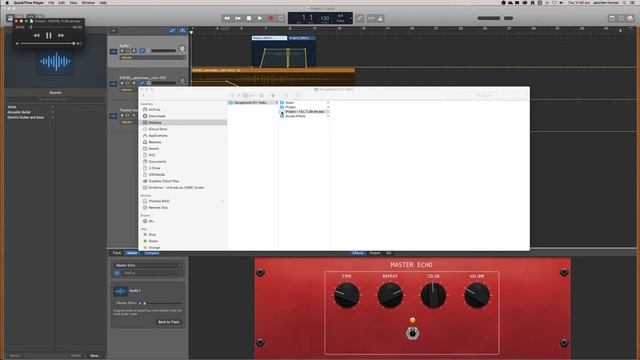Open the Help menu
This screenshot has height=360, width=640.
tap(103, 2)
